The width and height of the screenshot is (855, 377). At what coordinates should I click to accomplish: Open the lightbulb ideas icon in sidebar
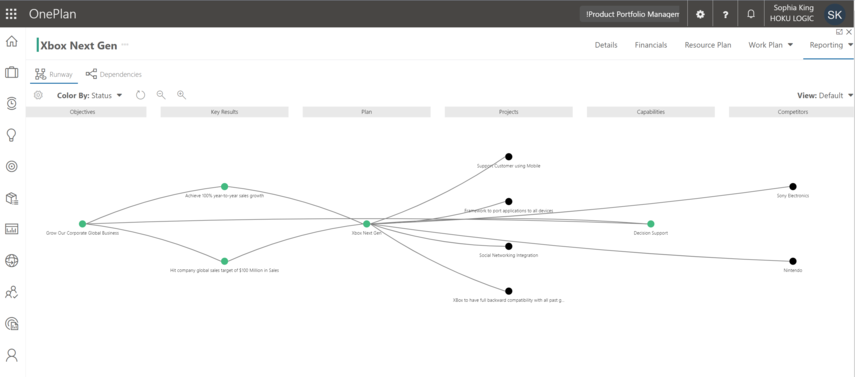point(11,135)
